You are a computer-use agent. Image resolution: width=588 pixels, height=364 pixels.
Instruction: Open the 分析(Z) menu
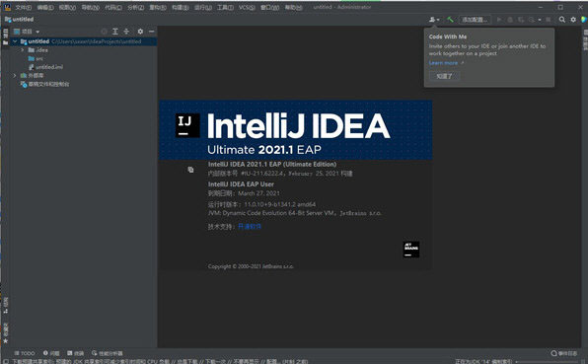tap(136, 8)
